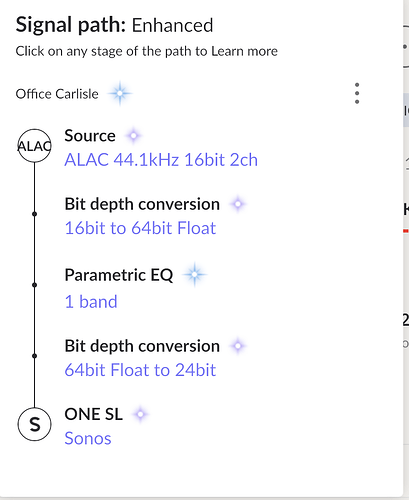Screen dimensions: 409x500
Task: Click the Source stage heading
Action: pos(90,136)
